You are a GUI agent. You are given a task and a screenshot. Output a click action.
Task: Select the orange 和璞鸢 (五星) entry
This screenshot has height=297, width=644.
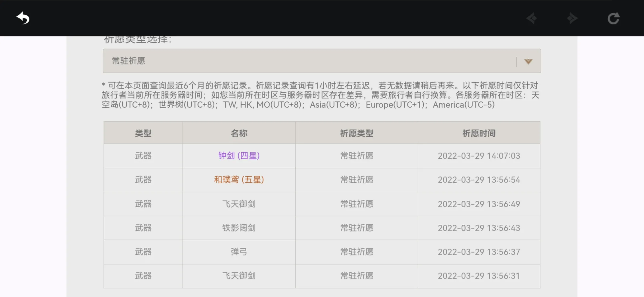(239, 180)
